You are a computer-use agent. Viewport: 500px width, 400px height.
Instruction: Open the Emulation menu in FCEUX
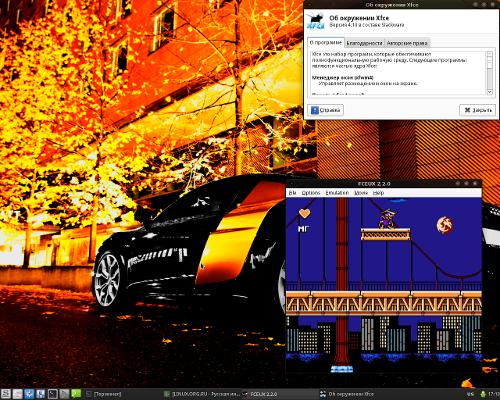coord(337,193)
